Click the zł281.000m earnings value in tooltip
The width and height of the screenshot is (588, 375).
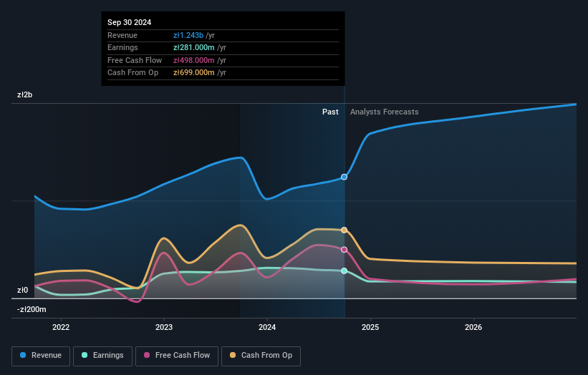pyautogui.click(x=194, y=47)
